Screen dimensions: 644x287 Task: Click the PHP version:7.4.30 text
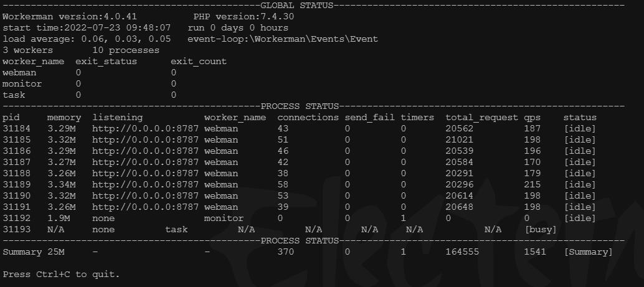click(x=244, y=17)
